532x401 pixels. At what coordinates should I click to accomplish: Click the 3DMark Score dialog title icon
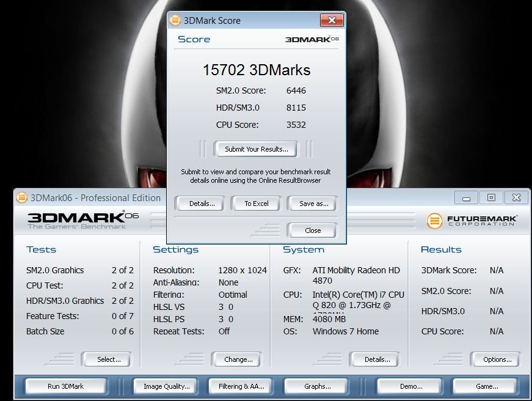(175, 20)
